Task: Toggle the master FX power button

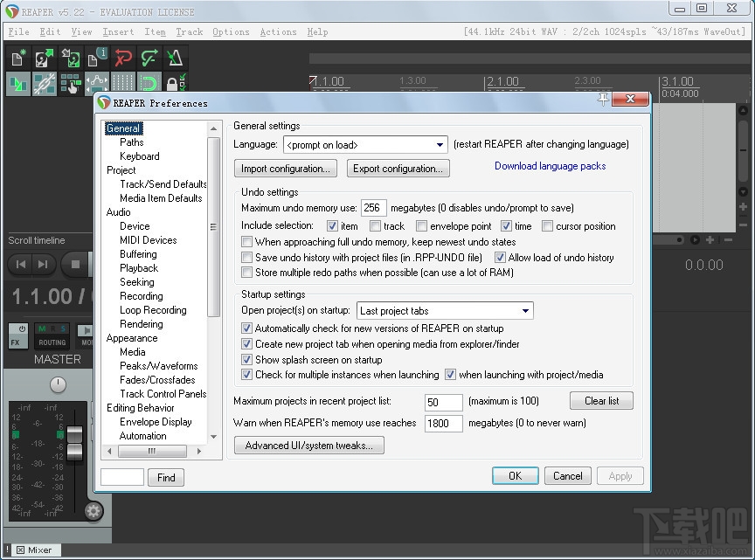Action: tap(18, 335)
